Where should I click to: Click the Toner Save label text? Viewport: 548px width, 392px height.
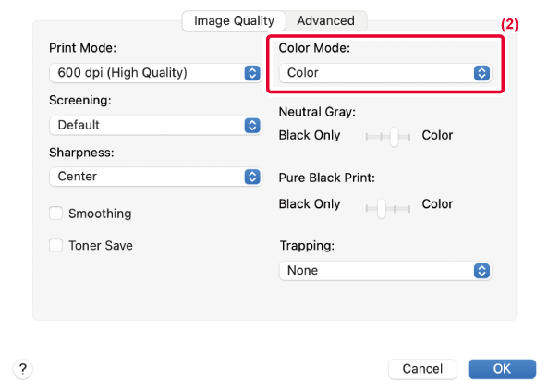point(101,246)
